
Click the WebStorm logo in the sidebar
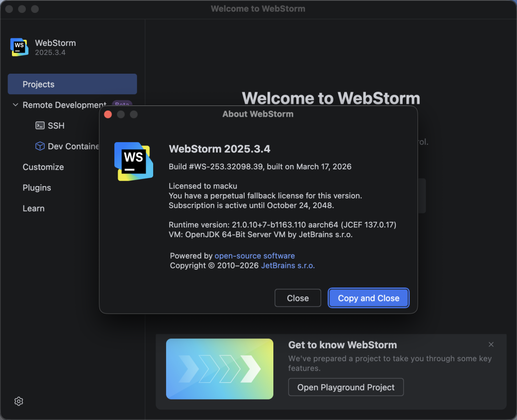coord(19,47)
